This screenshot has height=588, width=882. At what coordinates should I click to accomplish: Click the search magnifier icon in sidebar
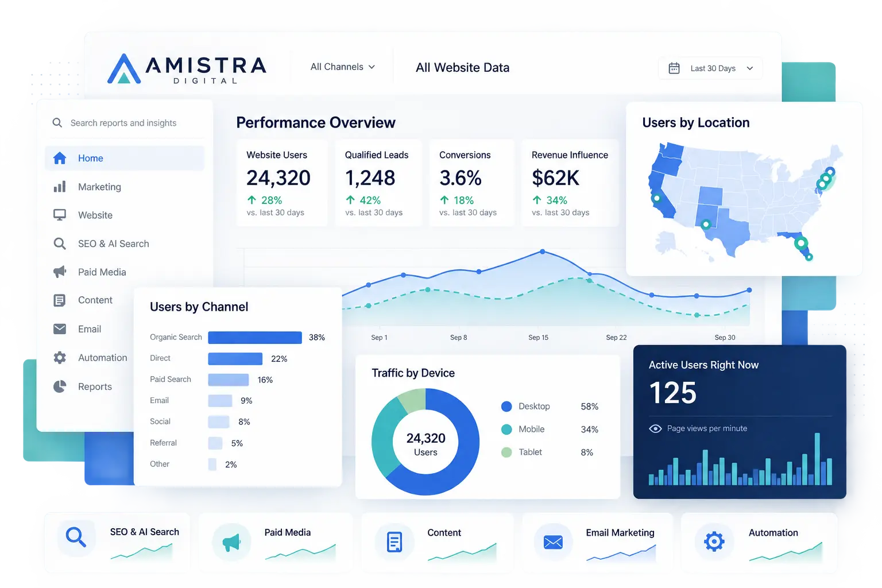[57, 123]
